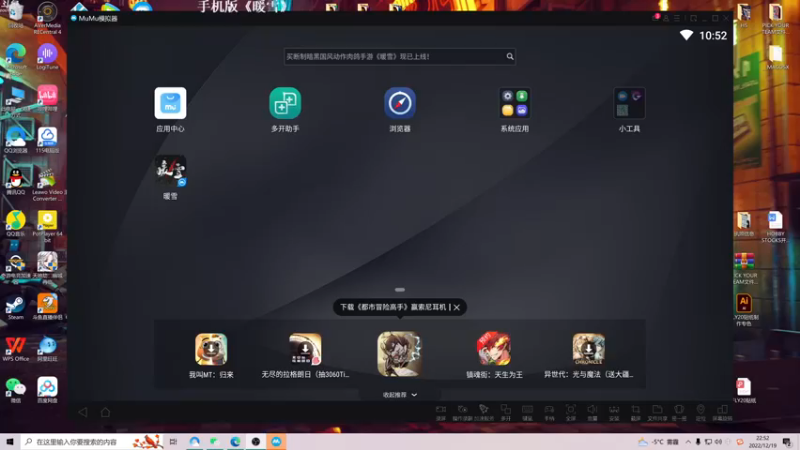Show hidden system tray icons chevron

[688, 442]
